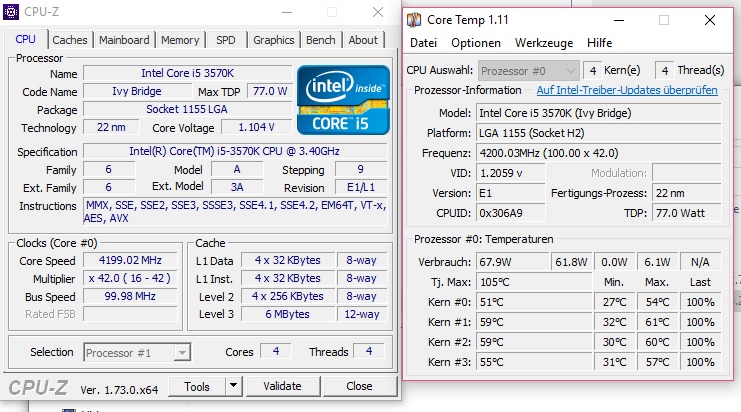Open the About tab in CPU-Z
The image size is (741, 412).
[x=363, y=40]
